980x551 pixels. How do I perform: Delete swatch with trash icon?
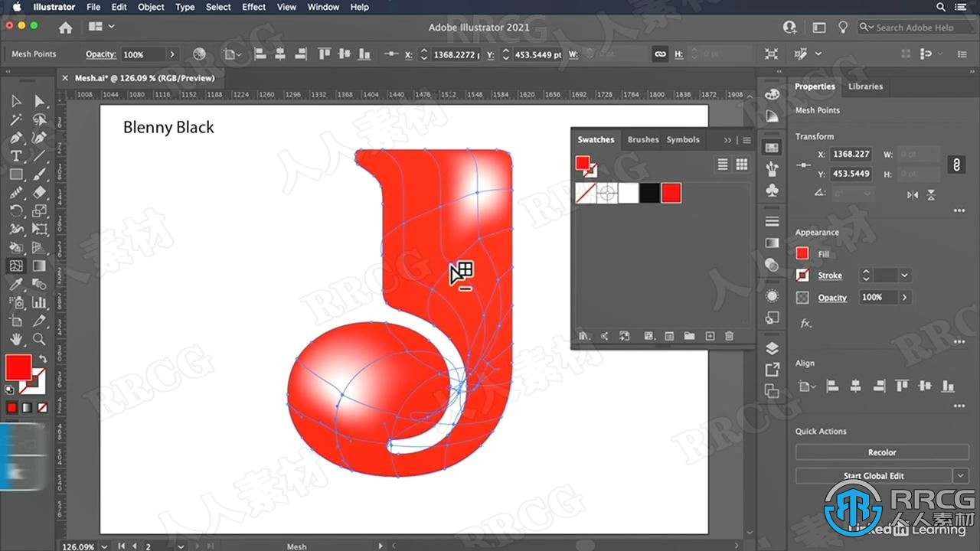click(x=729, y=336)
